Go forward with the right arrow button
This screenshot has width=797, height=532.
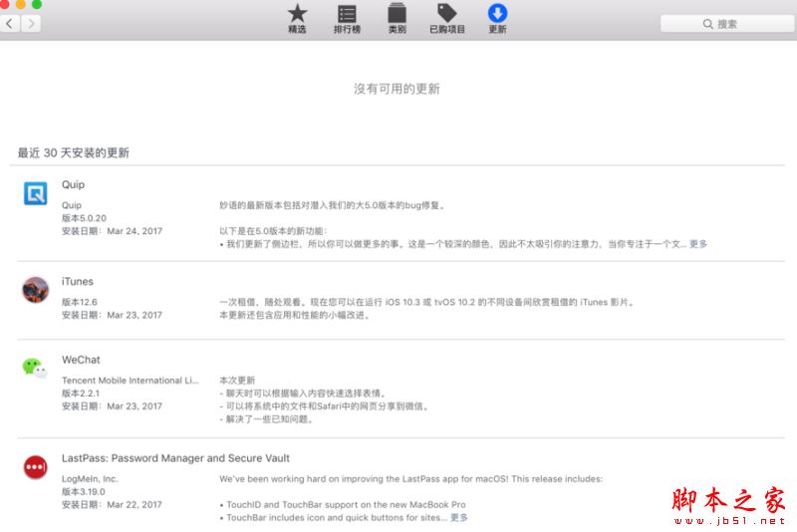(x=31, y=23)
